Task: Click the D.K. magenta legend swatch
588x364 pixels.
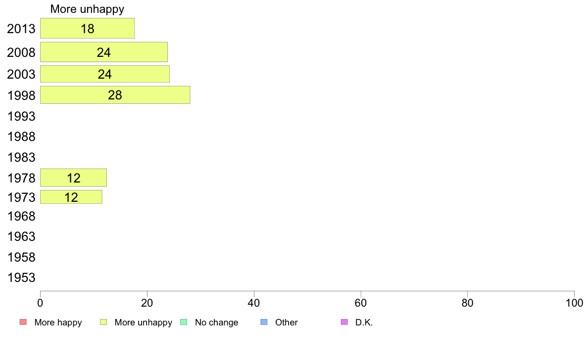Action: point(344,322)
